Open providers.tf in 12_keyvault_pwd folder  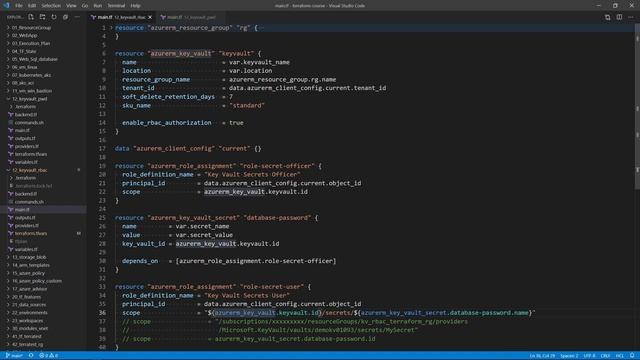coord(27,146)
